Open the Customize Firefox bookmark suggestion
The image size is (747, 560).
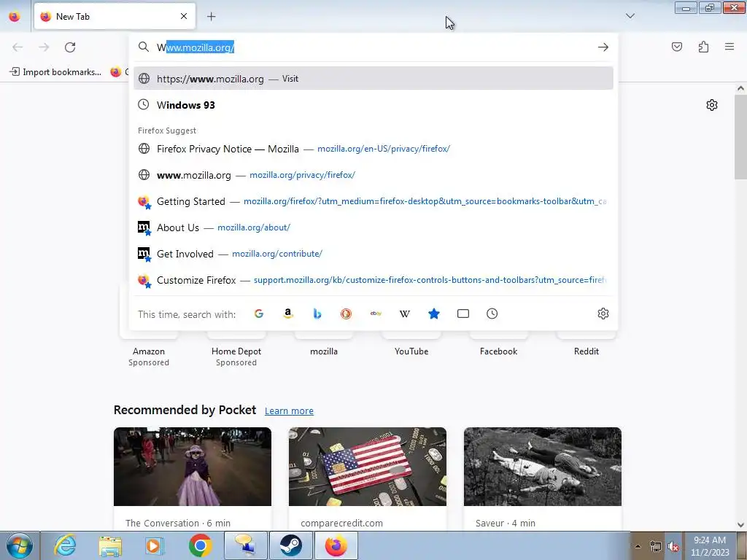373,279
